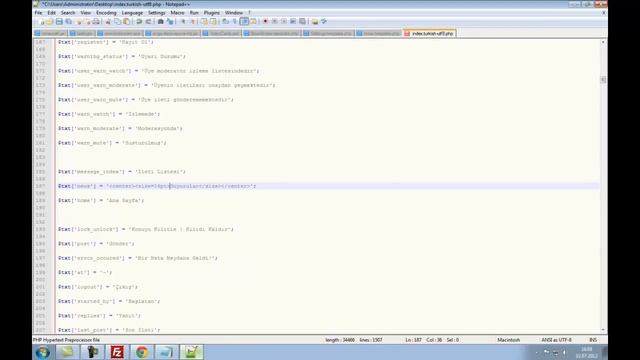Open Google Chrome from the taskbar
Viewport: 640px width, 360px height.
(x=142, y=352)
